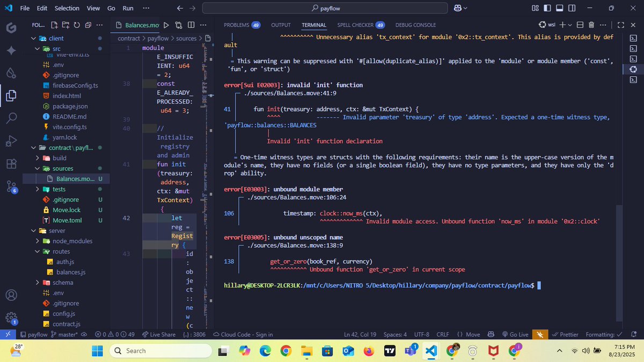
Task: Expand the build folder
Action: [x=38, y=158]
